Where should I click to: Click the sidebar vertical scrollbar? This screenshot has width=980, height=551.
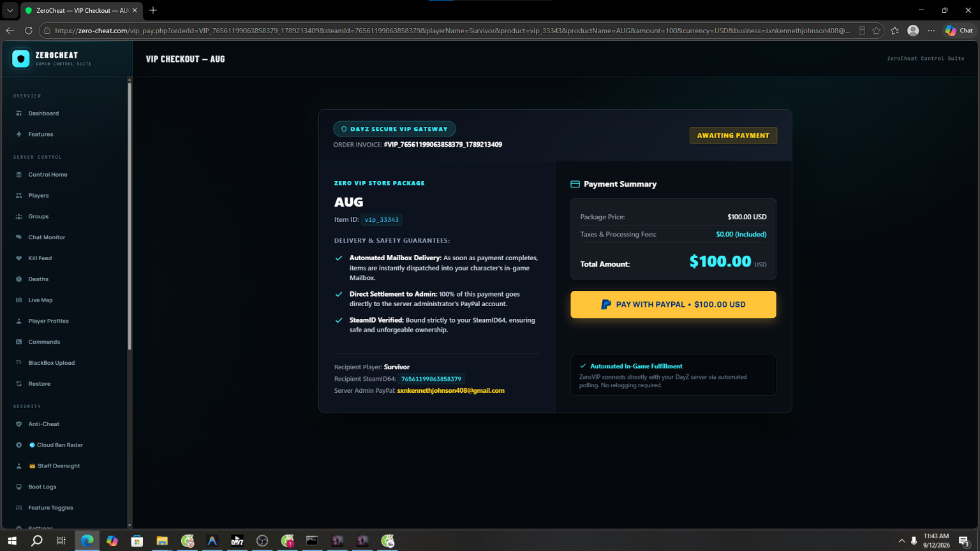click(x=130, y=217)
